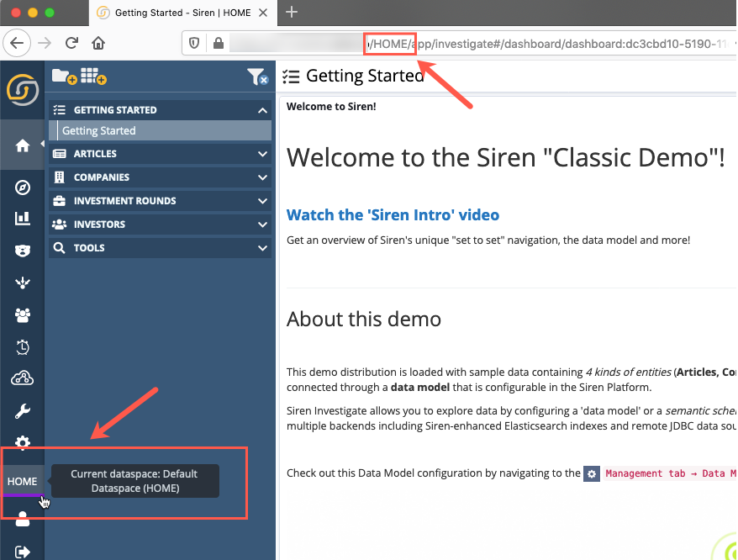The width and height of the screenshot is (738, 560).
Task: Expand the Investment Rounds group chevron
Action: pos(262,201)
